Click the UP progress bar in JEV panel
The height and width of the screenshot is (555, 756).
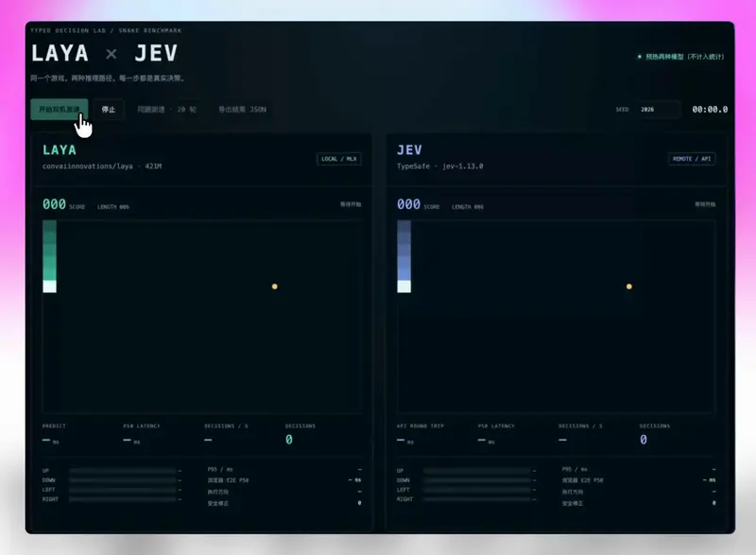(x=477, y=471)
